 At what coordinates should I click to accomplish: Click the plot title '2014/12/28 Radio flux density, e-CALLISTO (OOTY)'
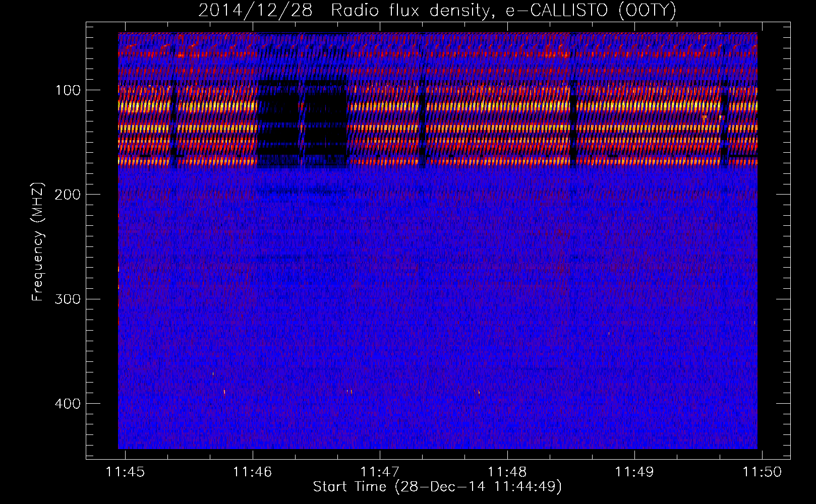coord(437,10)
